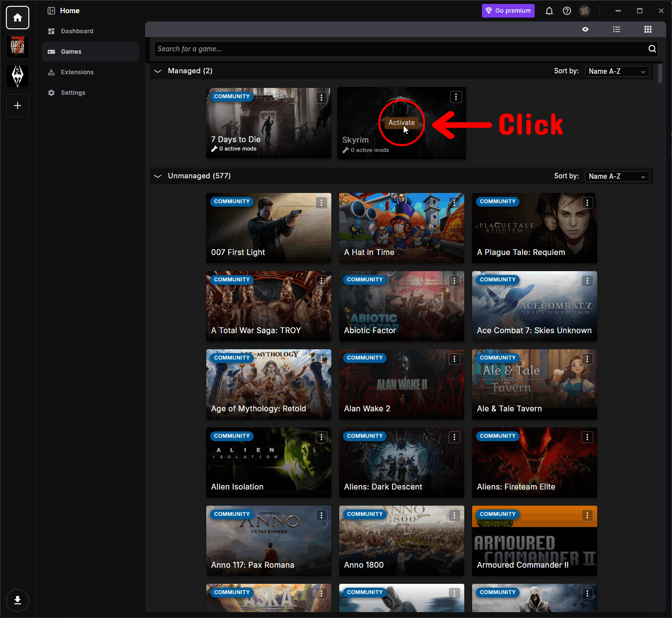Select the A Plague Tale: Requiem card
Viewport: 672px width, 618px height.
click(535, 228)
